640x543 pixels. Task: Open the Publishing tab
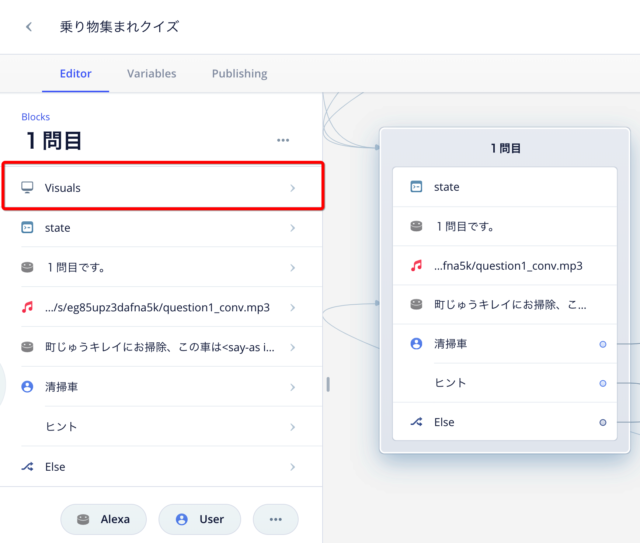[240, 73]
